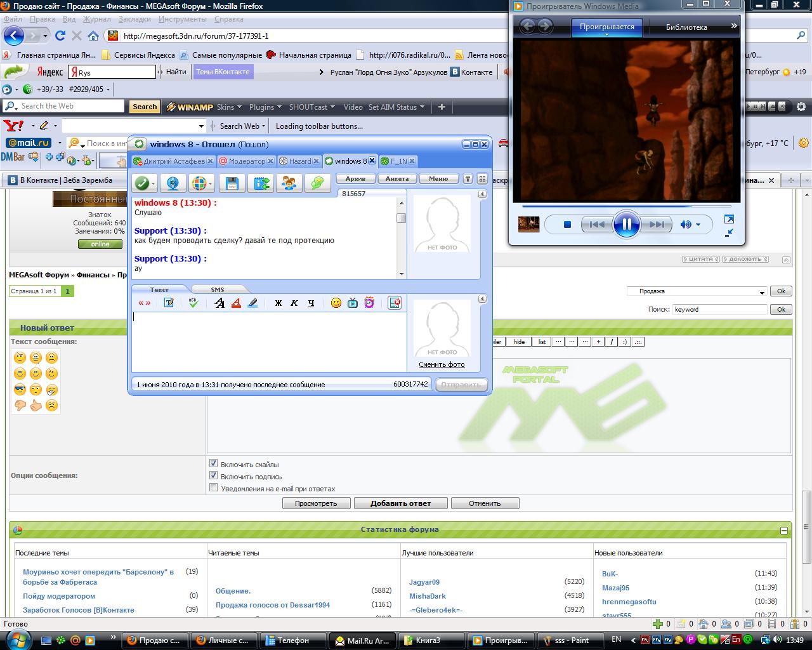This screenshot has height=650, width=812.
Task: Click the file transfer icon in the chat
Action: (x=261, y=183)
